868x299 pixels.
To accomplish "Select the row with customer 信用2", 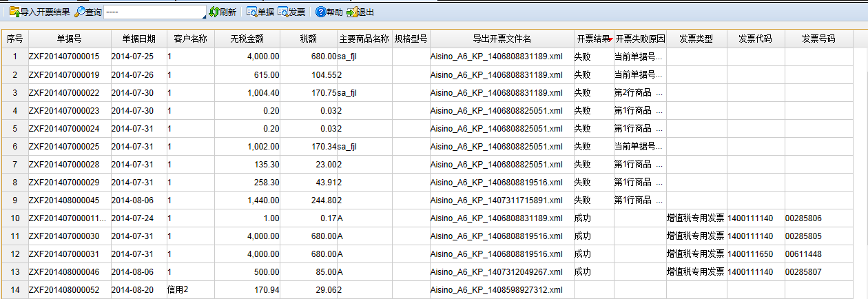I will [178, 289].
